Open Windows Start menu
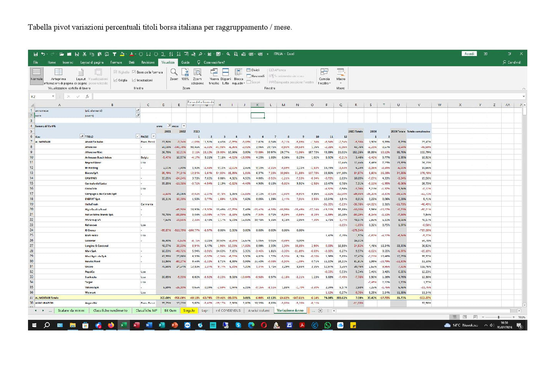 point(34,325)
